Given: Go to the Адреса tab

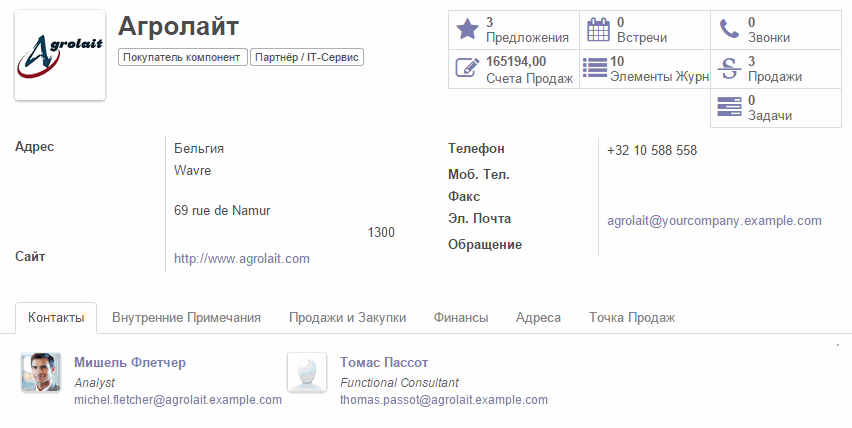Looking at the screenshot, I should click(x=538, y=318).
